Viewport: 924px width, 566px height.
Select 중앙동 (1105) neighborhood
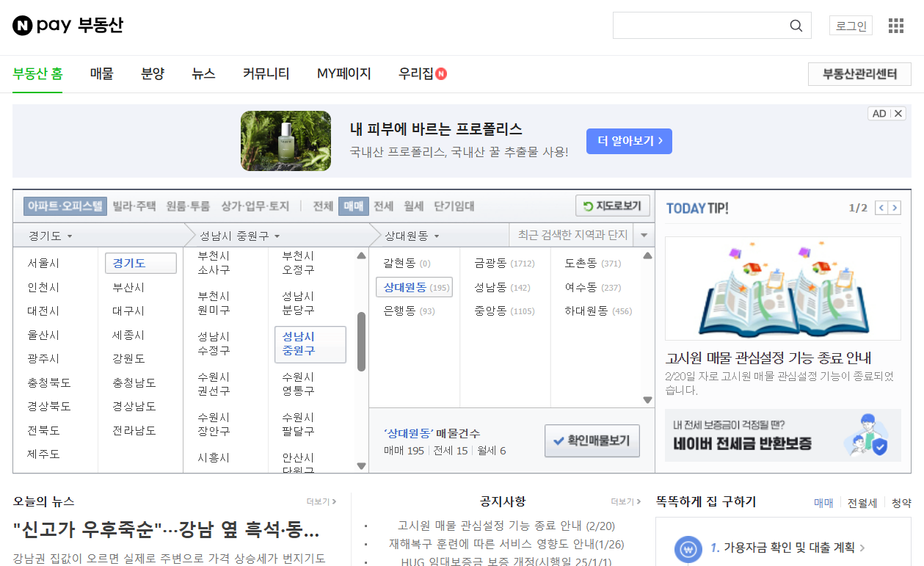pos(504,311)
